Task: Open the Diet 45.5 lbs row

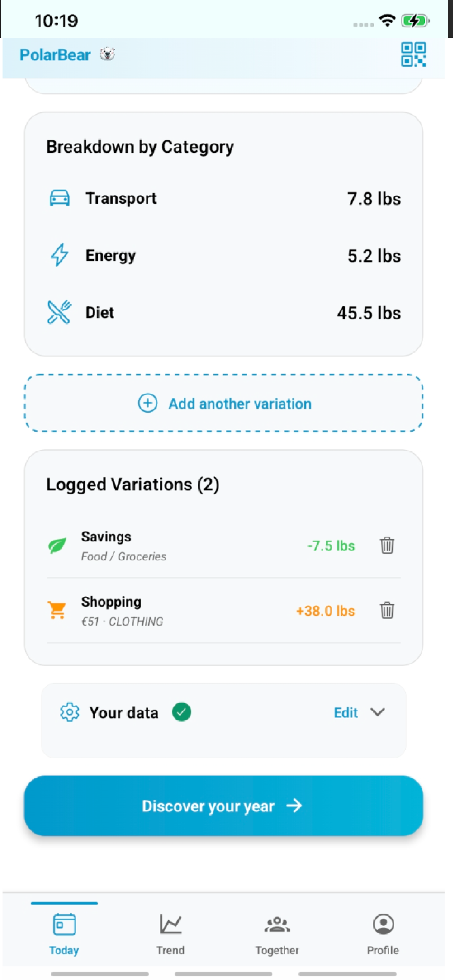Action: 224,312
